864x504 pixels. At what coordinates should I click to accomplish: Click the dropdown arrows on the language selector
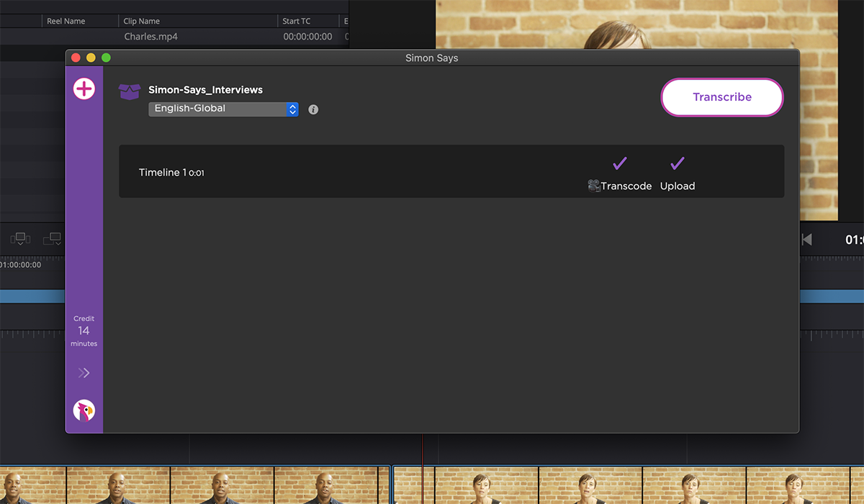pos(292,109)
